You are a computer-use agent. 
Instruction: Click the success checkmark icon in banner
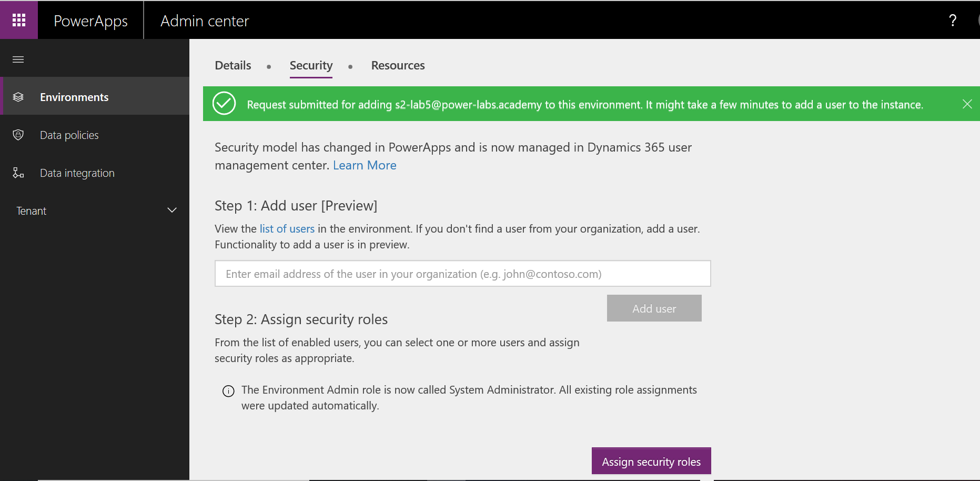224,104
